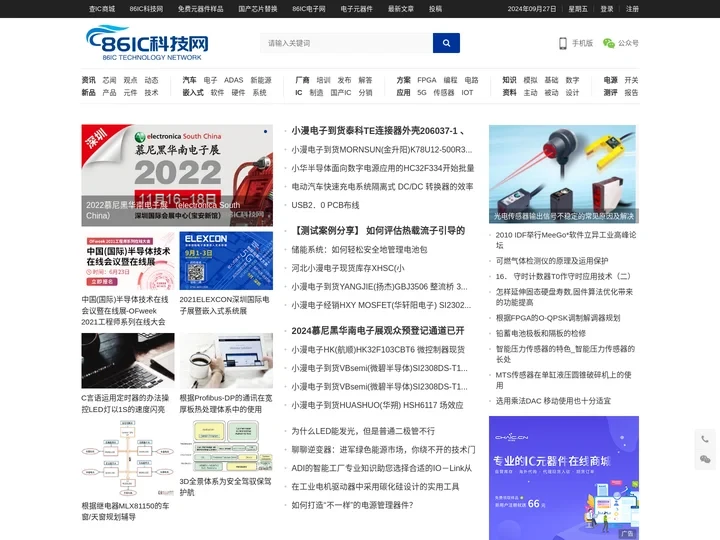Open article 为什么LED能发光，但是普通二极管不行
The width and height of the screenshot is (720, 540).
pos(363,431)
